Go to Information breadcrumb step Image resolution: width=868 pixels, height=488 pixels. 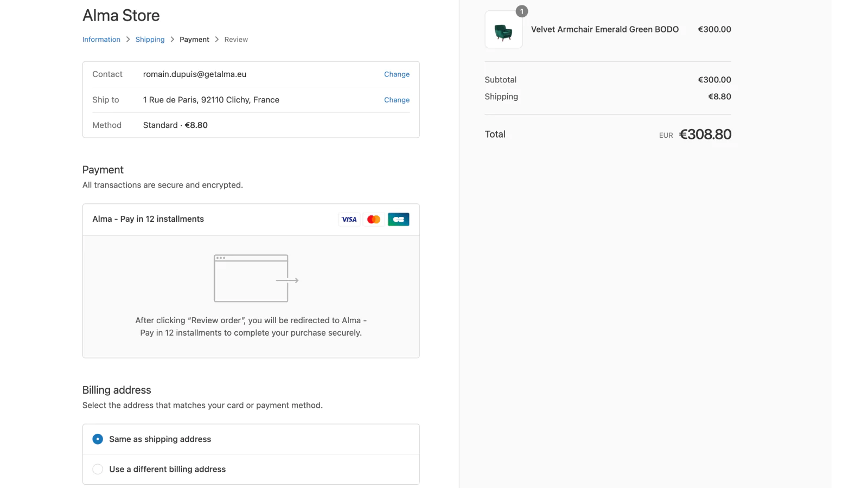pyautogui.click(x=101, y=40)
